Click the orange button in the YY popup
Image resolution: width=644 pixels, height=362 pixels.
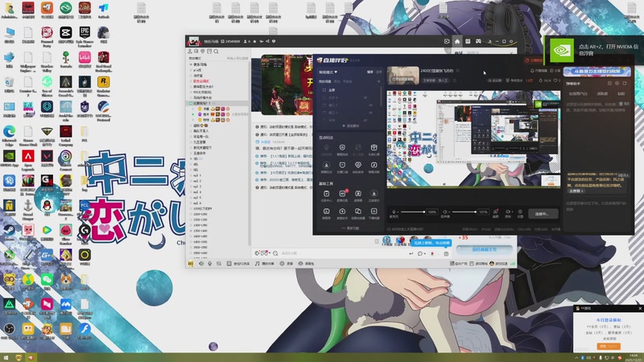coord(609,346)
